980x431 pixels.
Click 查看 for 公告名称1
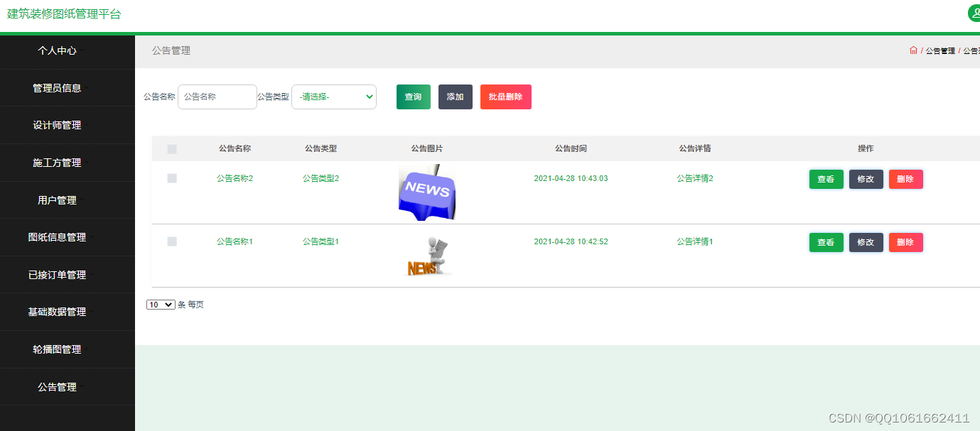tap(826, 243)
